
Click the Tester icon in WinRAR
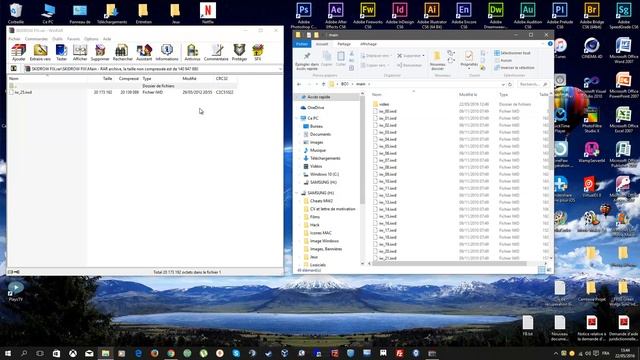tap(61, 53)
